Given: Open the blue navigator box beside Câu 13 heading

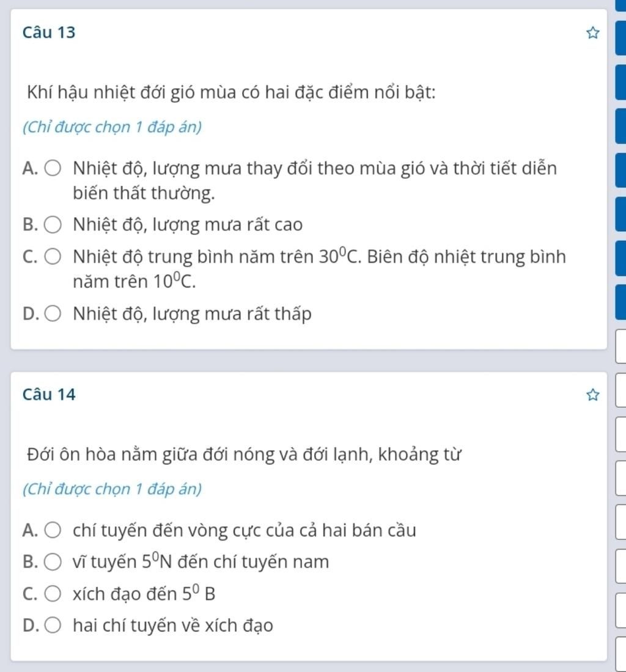Looking at the screenshot, I should point(621,38).
